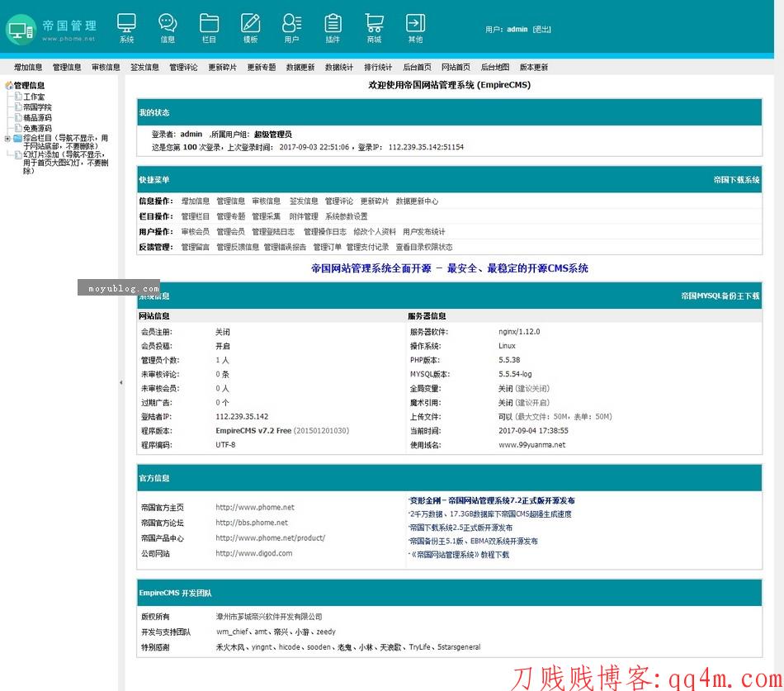The image size is (784, 691).
Task: Open the 其他 arrow-box icon
Action: click(415, 27)
